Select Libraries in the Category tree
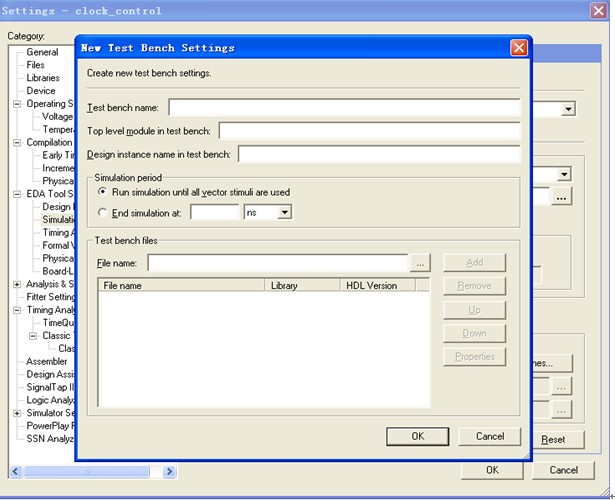615x500 pixels. (x=43, y=78)
